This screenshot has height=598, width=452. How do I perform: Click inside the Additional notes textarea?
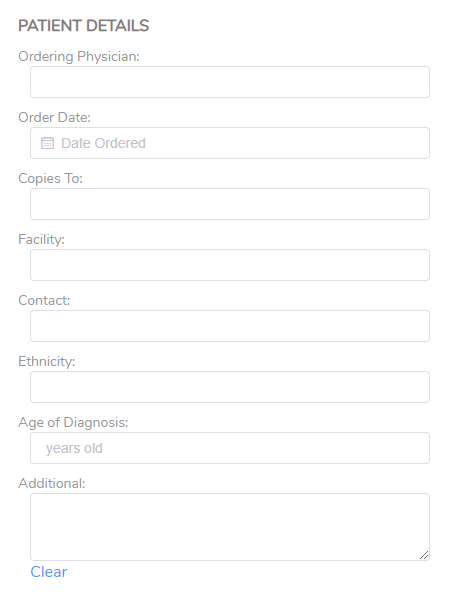pyautogui.click(x=230, y=527)
